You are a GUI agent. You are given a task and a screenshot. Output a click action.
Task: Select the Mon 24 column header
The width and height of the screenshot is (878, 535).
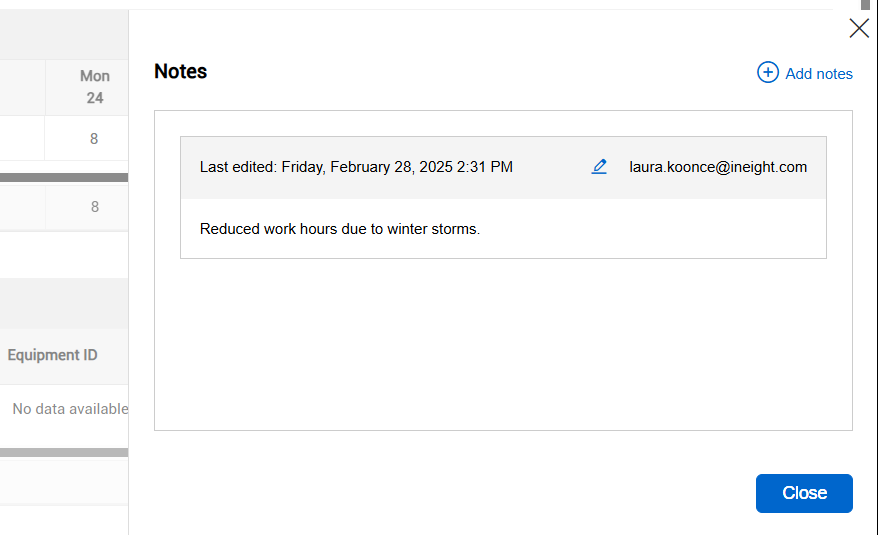tap(95, 87)
